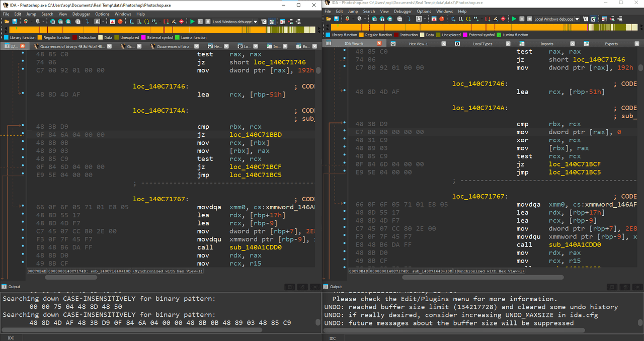Screen dimensions: 644x341
Task: Pause the process in right window toolbar
Action: coord(522,19)
